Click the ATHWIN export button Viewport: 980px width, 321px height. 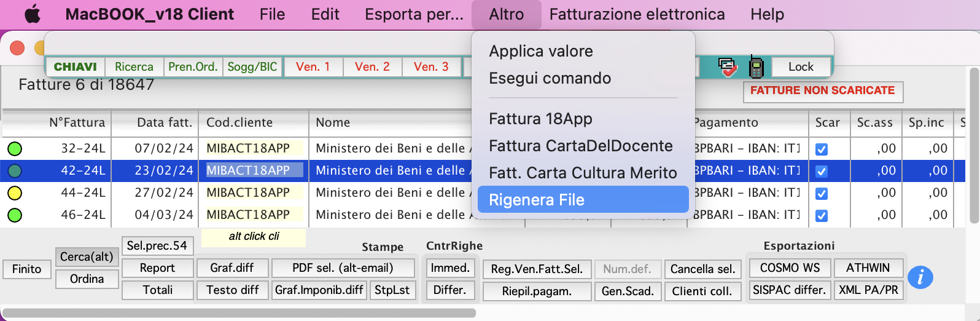click(868, 267)
